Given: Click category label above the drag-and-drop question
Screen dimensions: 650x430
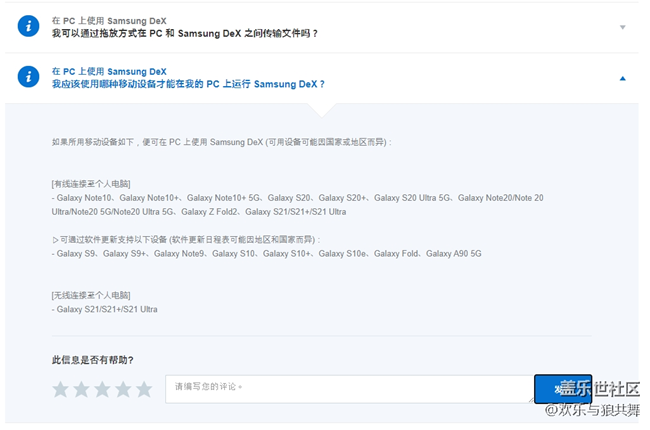Looking at the screenshot, I should click(109, 21).
